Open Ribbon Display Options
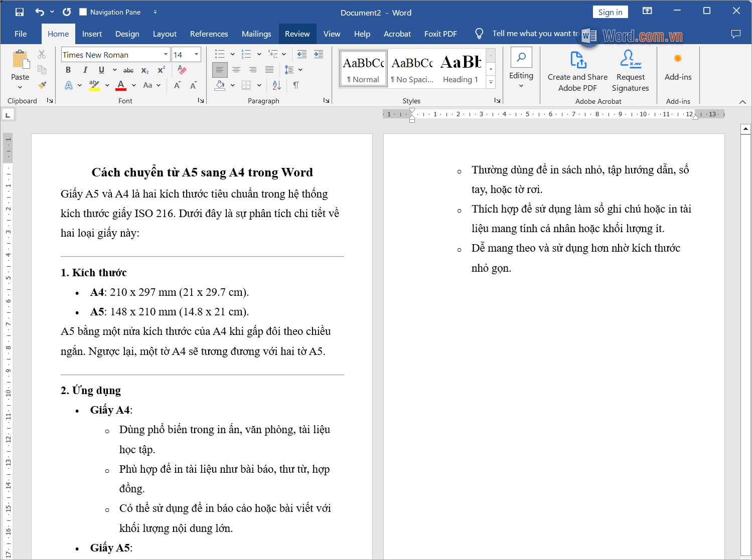This screenshot has height=560, width=752. coord(647,11)
